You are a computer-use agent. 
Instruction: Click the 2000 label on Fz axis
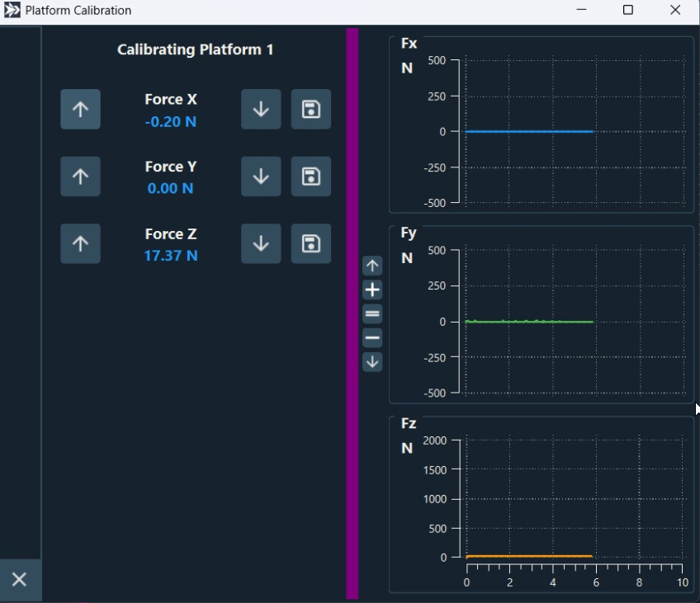[435, 440]
